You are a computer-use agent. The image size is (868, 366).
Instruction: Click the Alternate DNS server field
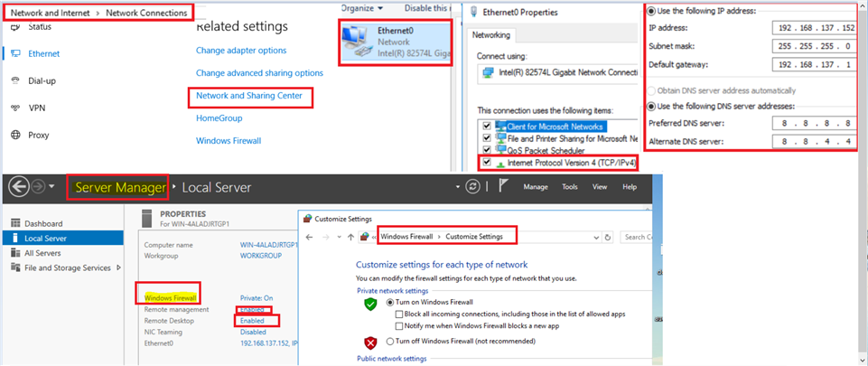(815, 142)
